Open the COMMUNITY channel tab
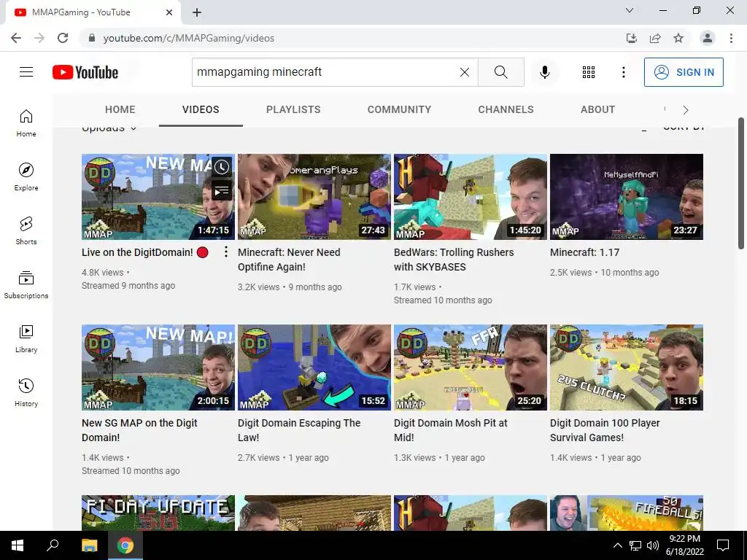Screen dimensions: 747x560 (x=399, y=109)
